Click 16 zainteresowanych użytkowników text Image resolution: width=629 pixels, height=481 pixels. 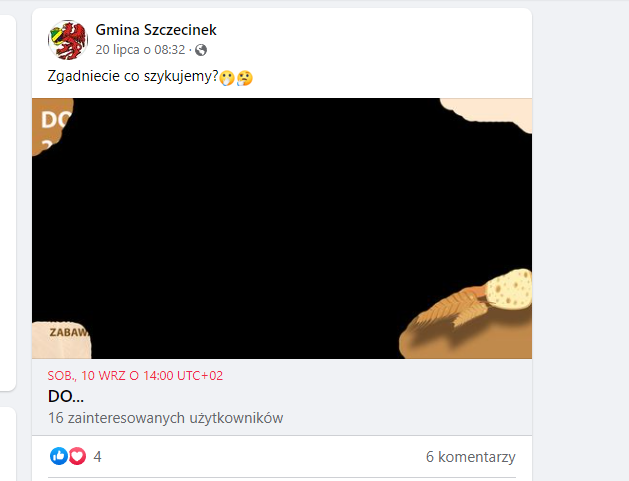[166, 418]
